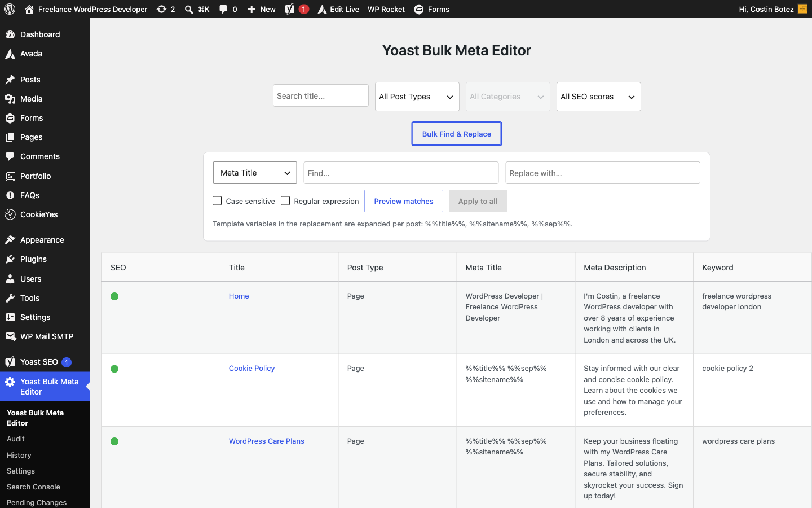This screenshot has height=508, width=812.
Task: Click the FAQs icon in sidebar
Action: pyautogui.click(x=10, y=195)
